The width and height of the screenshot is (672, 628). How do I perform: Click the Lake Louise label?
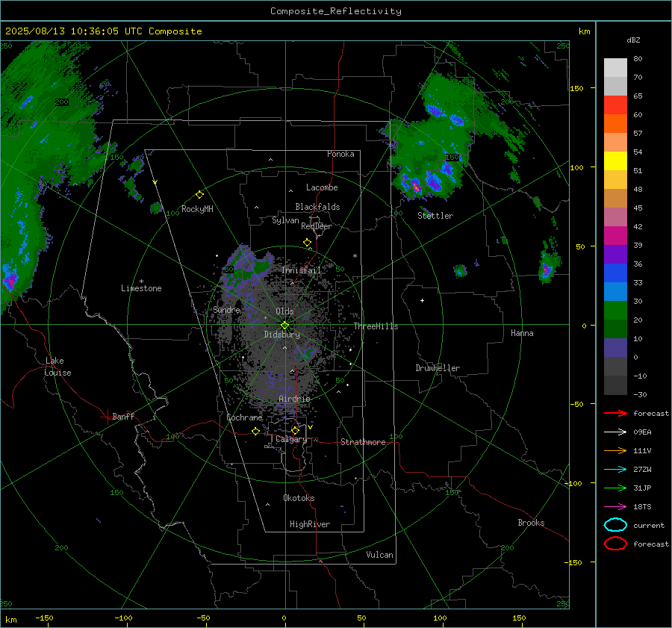point(57,367)
